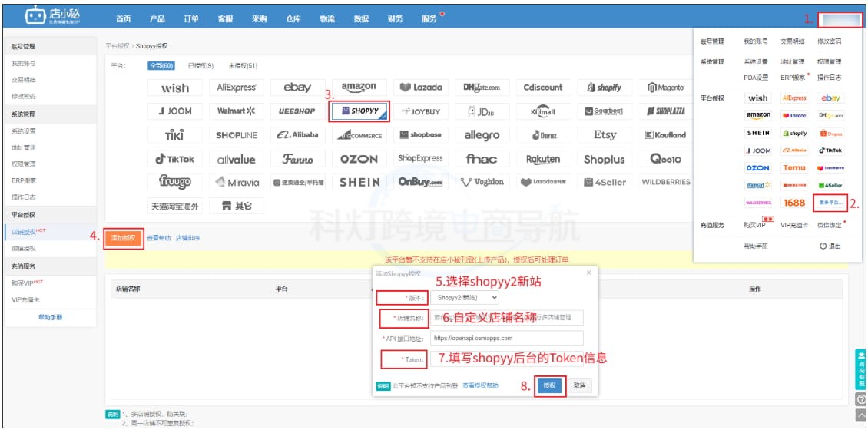Open the 订单 top menu

coord(190,18)
